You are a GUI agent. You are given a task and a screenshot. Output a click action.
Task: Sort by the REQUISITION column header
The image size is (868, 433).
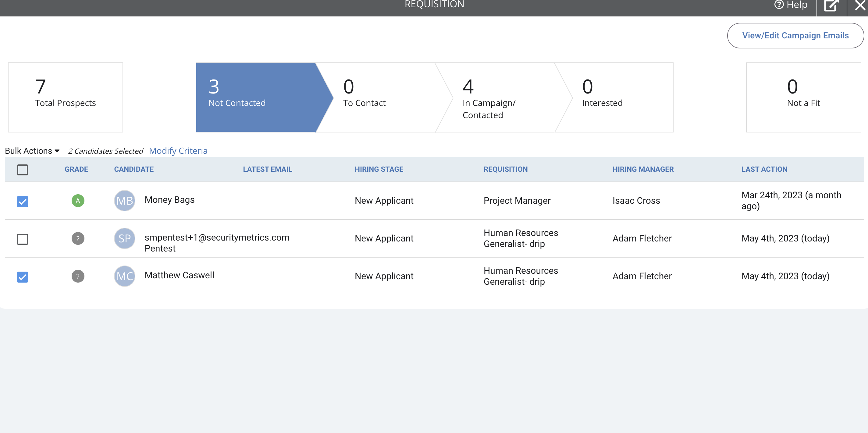click(506, 169)
